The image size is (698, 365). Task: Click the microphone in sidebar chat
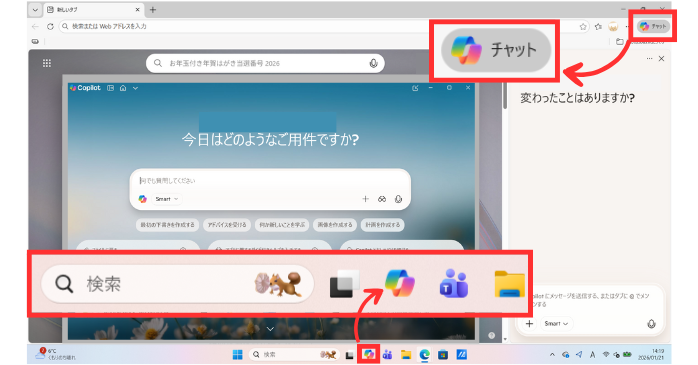point(651,324)
